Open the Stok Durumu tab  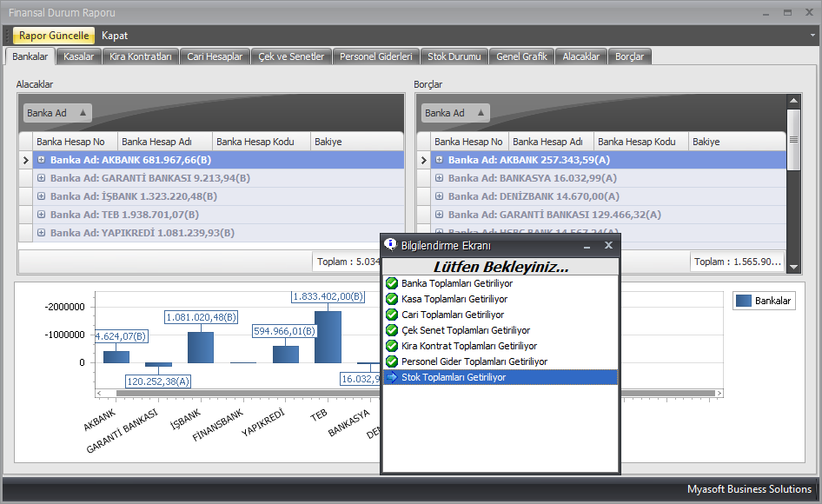pos(454,56)
